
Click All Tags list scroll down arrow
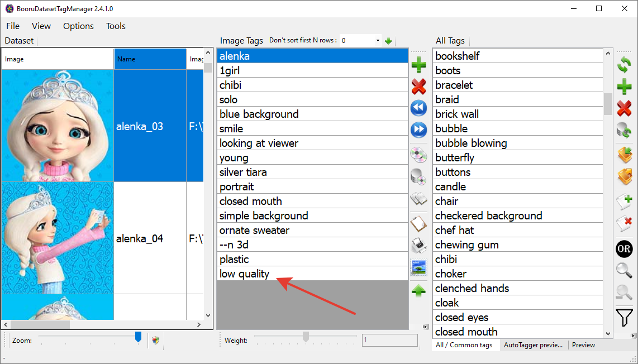point(608,333)
